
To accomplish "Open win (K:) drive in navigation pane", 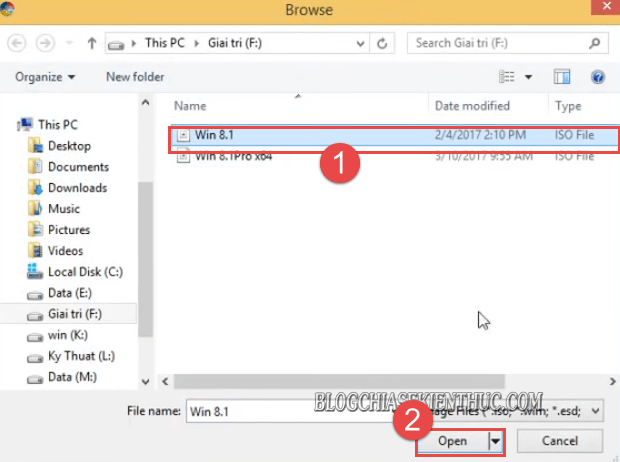I will pos(68,335).
